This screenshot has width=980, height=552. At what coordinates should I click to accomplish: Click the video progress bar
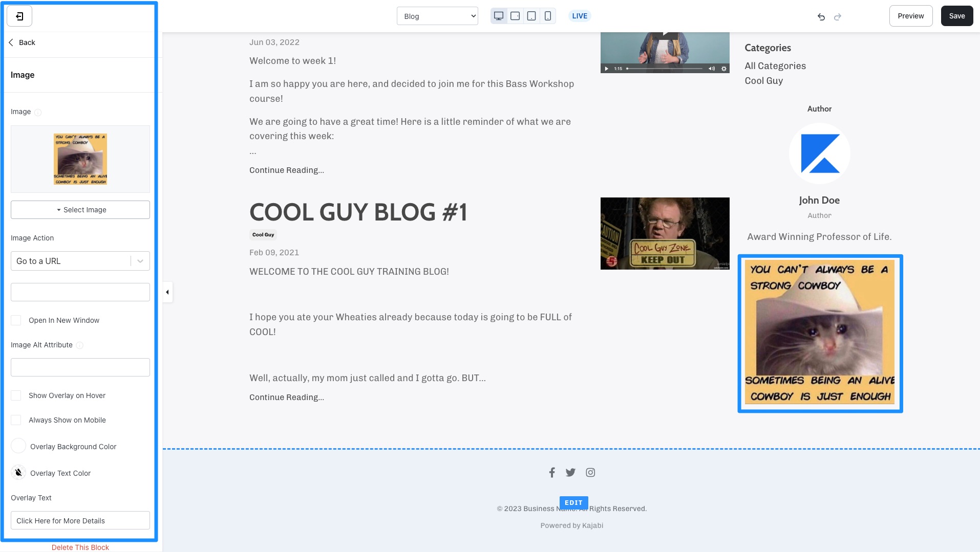(x=664, y=69)
